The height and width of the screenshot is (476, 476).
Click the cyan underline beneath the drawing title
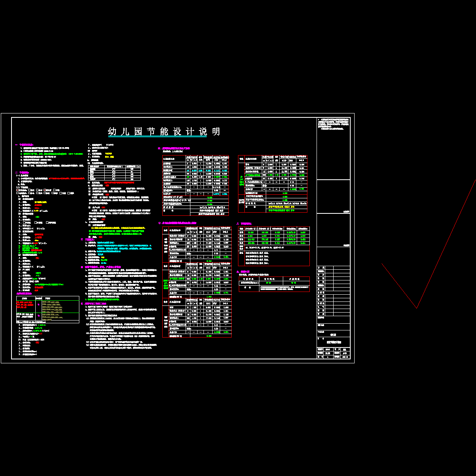157,137
